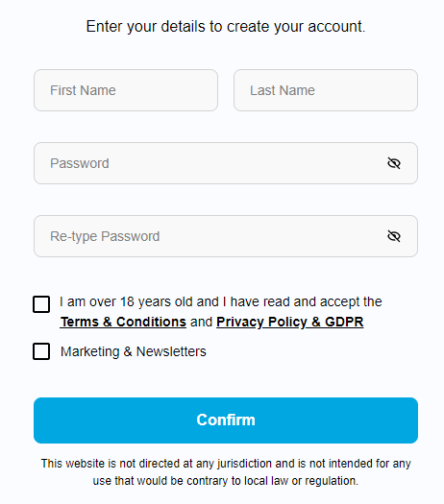Enable the Marketing & Newsletters checkbox
This screenshot has height=504, width=444.
click(x=41, y=351)
